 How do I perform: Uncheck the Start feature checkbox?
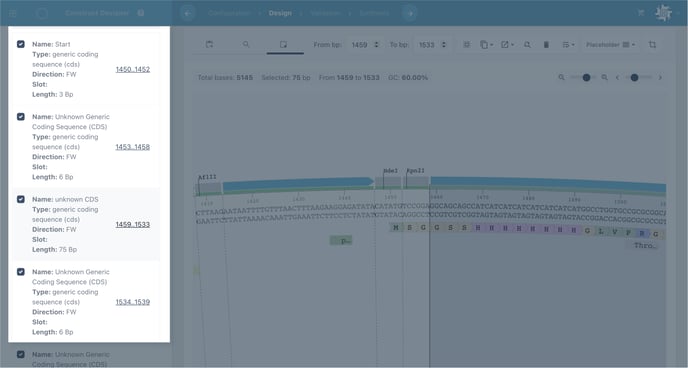coord(21,44)
